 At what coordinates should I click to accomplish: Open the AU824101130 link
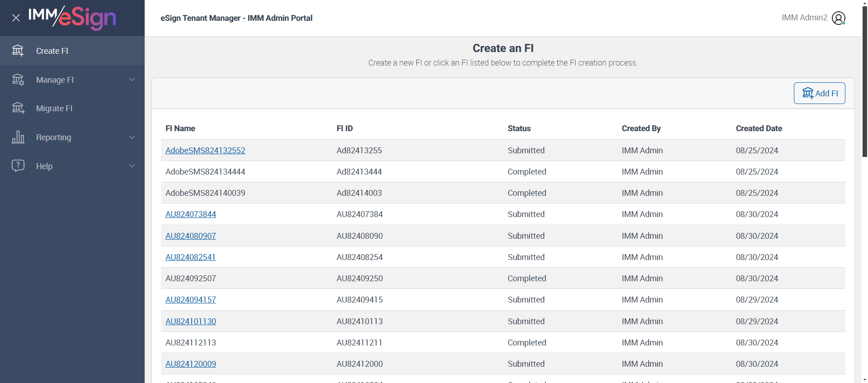click(191, 321)
